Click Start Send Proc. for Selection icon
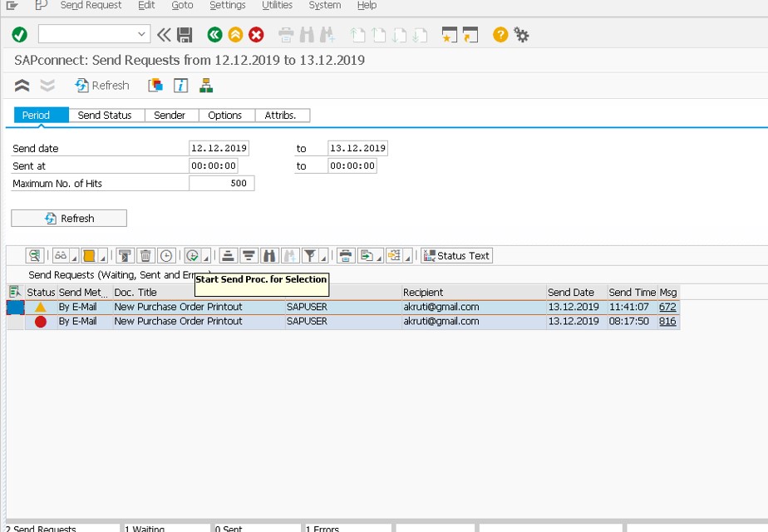This screenshot has height=532, width=768. coord(193,256)
